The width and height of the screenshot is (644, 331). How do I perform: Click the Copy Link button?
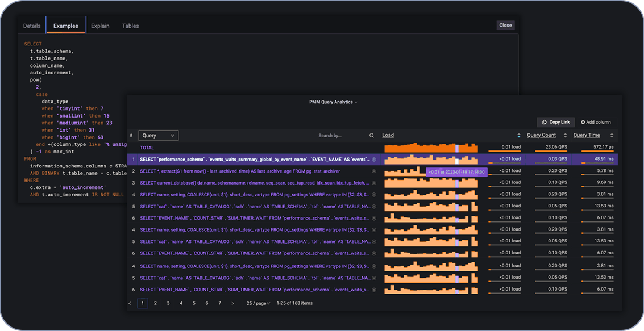pyautogui.click(x=556, y=122)
